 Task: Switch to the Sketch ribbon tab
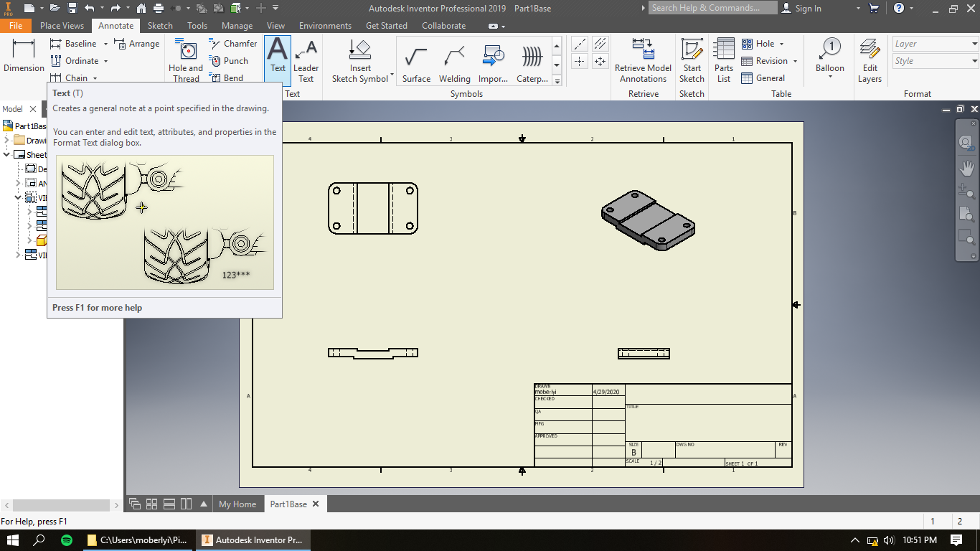tap(160, 26)
